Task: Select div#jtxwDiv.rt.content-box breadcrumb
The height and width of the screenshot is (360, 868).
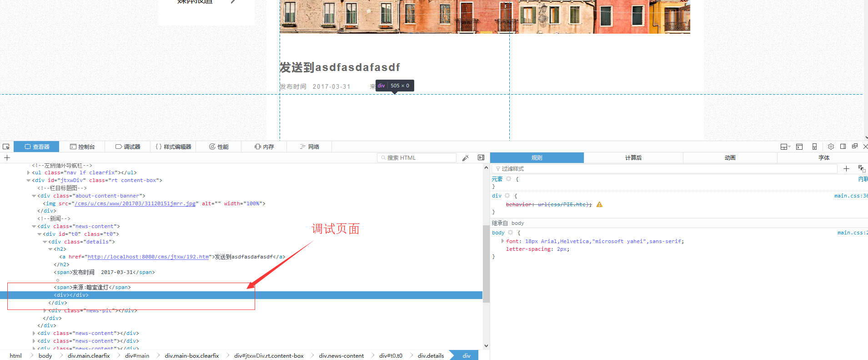Action: (x=269, y=355)
